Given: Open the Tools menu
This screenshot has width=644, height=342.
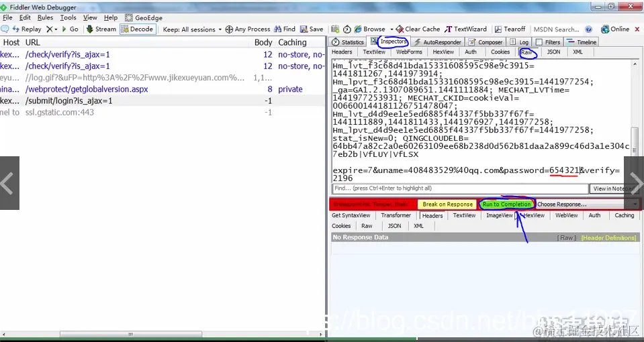Looking at the screenshot, I should click(x=68, y=17).
